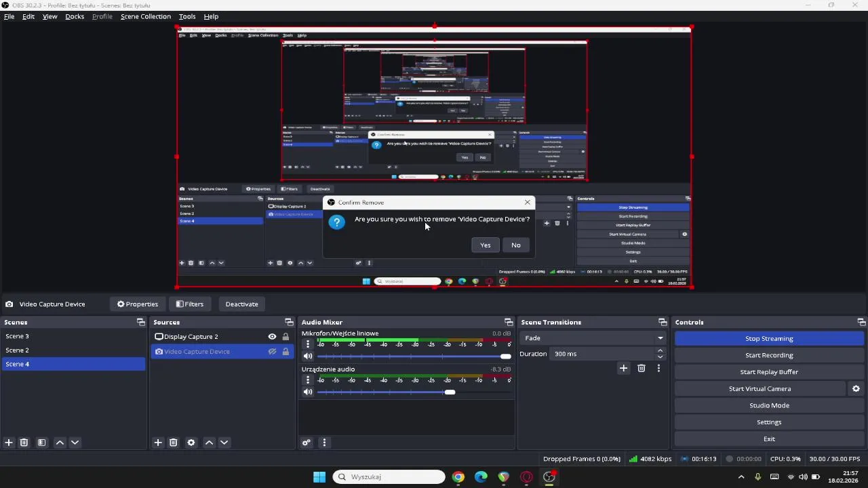The image size is (868, 488).
Task: Increase the transition Duration value
Action: [660, 350]
